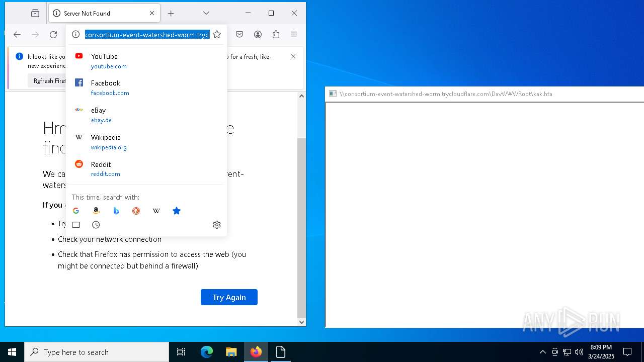Select eBay suggestion in dropdown
The height and width of the screenshot is (362, 644).
(x=146, y=115)
